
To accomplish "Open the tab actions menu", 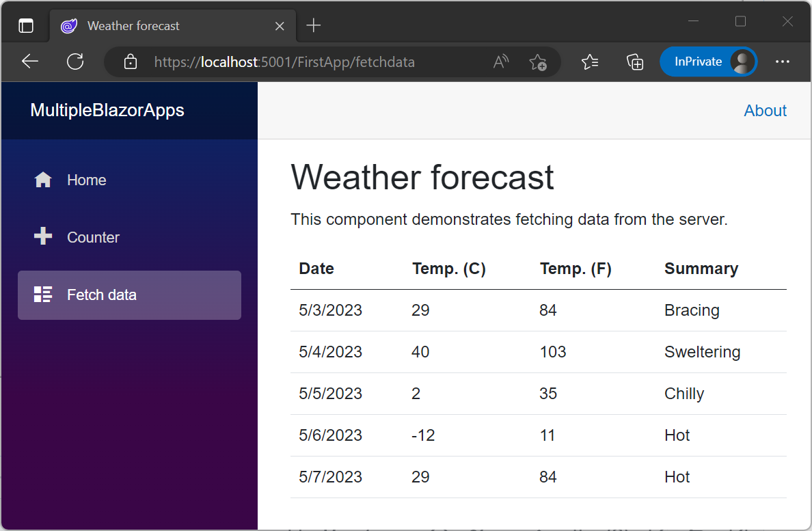I will tap(25, 25).
